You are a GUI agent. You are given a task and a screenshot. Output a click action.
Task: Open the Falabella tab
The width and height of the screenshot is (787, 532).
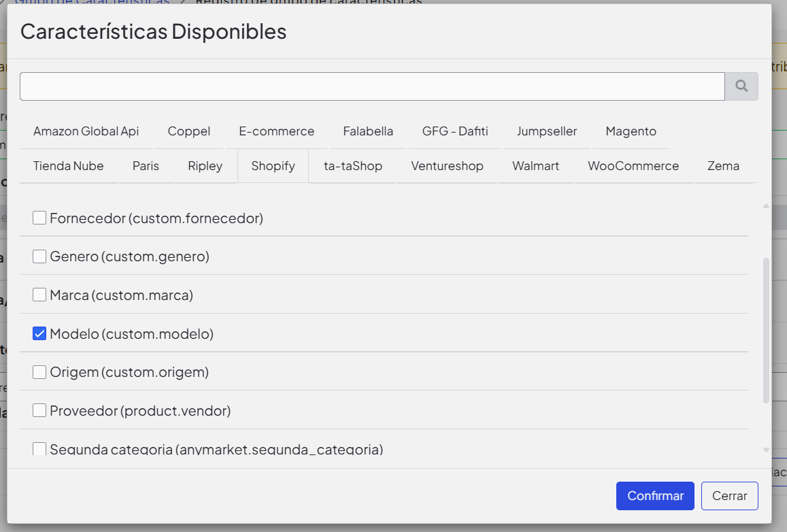click(368, 131)
